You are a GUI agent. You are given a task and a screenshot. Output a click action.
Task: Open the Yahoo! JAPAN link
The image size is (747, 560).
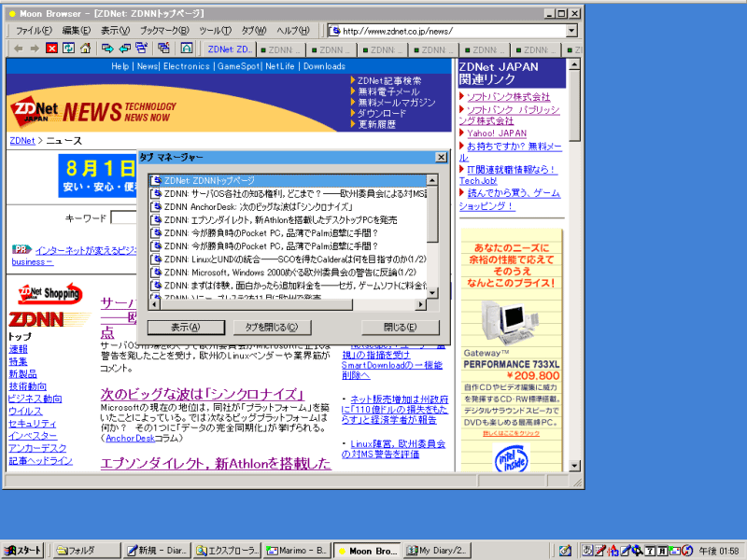pyautogui.click(x=497, y=133)
